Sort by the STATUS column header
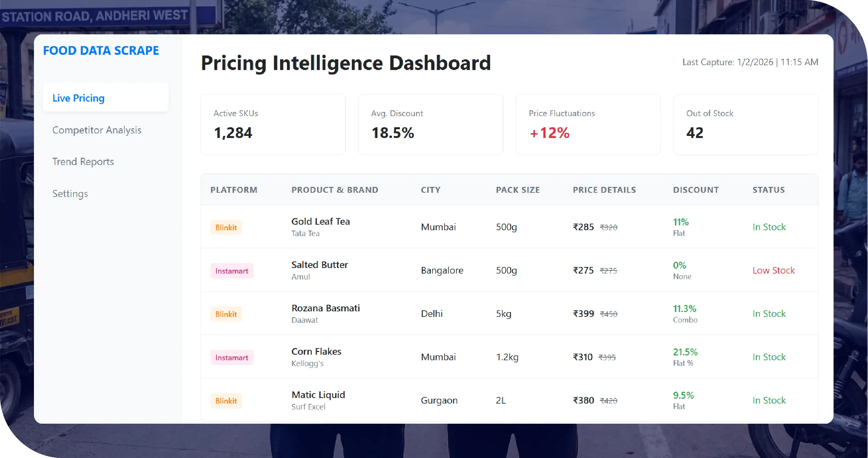Screen dimensions: 868x458 pyautogui.click(x=768, y=190)
